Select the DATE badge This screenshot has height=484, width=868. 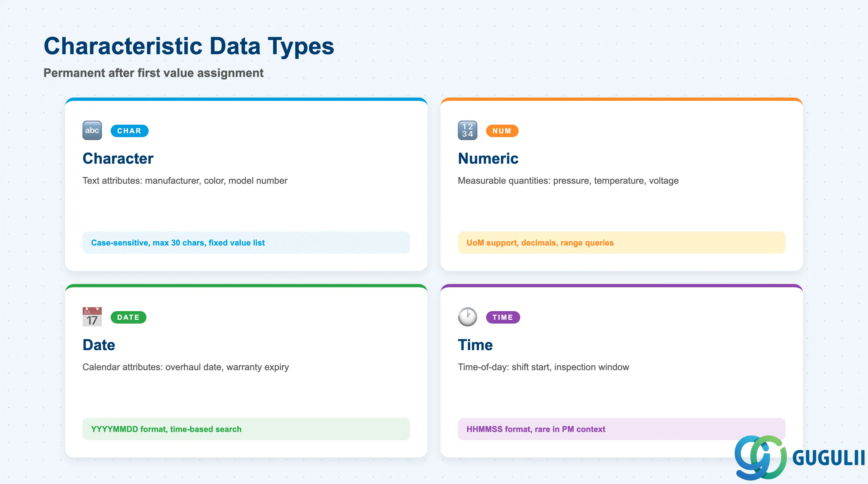click(128, 317)
